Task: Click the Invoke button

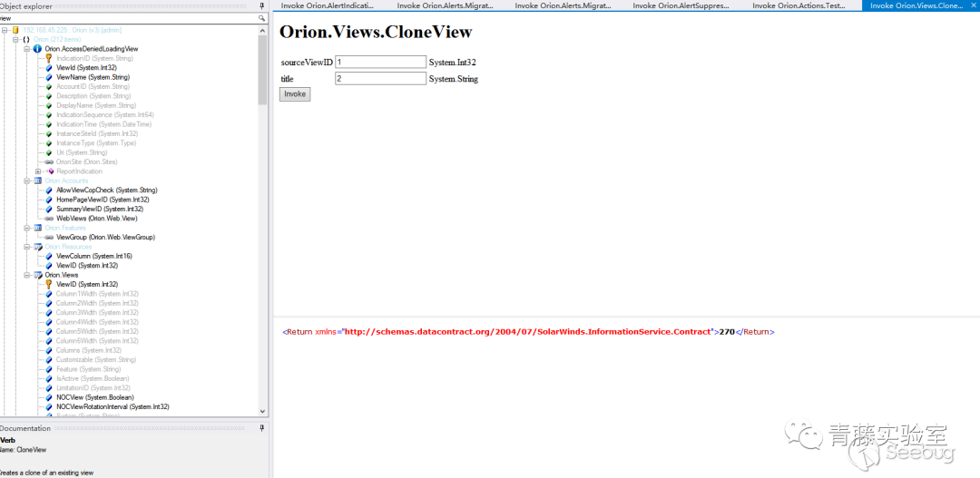Action: coord(295,93)
